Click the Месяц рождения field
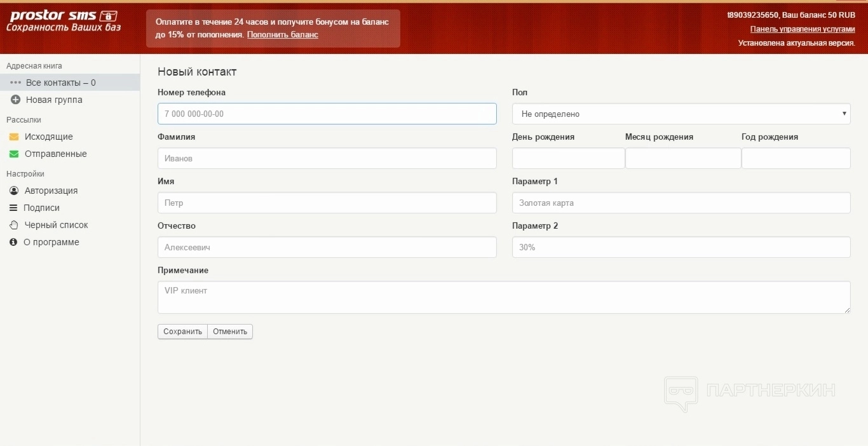868x446 pixels. [x=683, y=158]
